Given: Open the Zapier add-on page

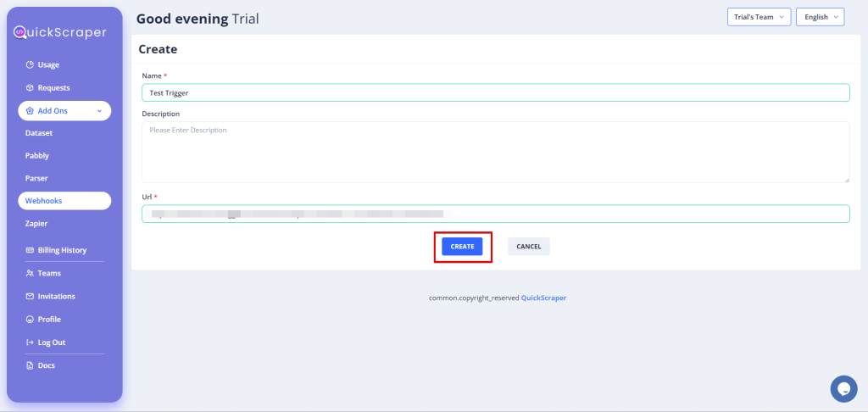Looking at the screenshot, I should coord(36,224).
